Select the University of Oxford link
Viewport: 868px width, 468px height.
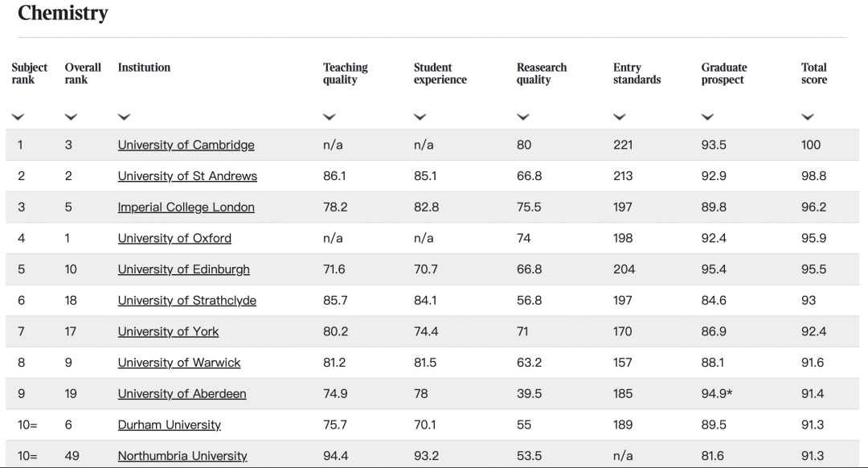tap(174, 239)
